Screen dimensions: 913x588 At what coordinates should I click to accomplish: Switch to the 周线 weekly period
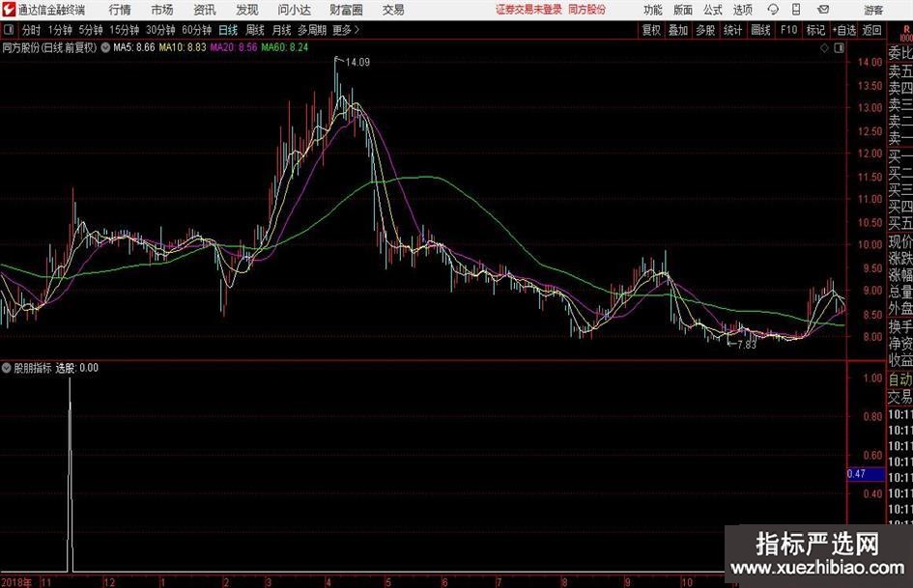pyautogui.click(x=255, y=30)
